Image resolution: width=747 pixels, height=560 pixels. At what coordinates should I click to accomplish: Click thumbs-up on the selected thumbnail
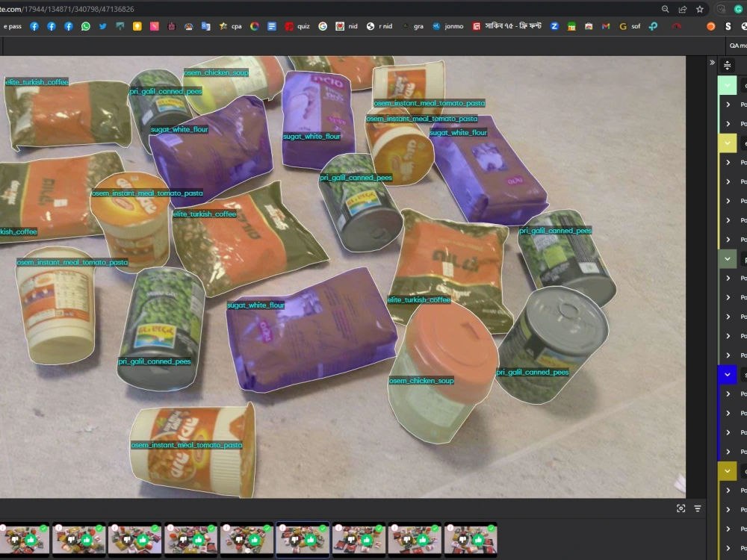click(311, 540)
